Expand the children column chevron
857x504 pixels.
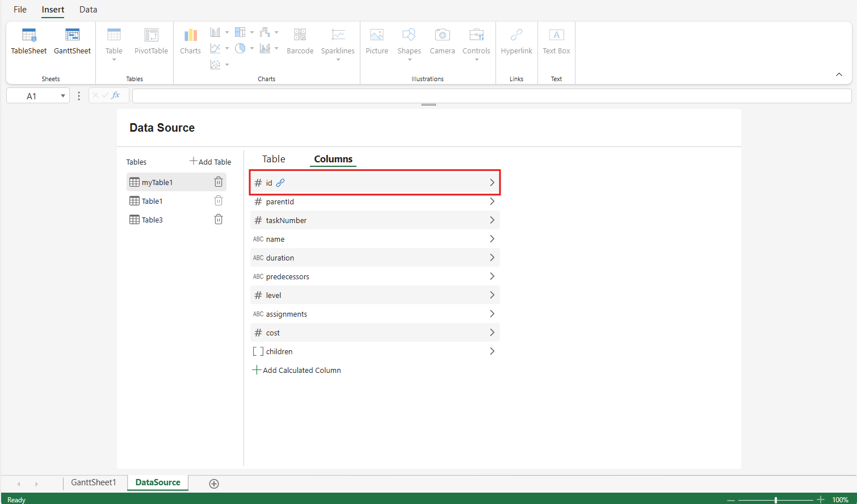pos(492,351)
